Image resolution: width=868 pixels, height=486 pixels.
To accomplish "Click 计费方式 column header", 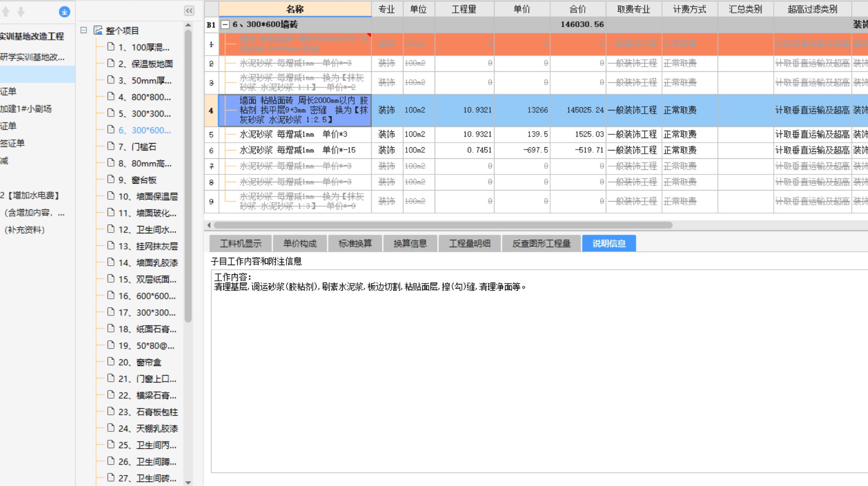I will (690, 9).
